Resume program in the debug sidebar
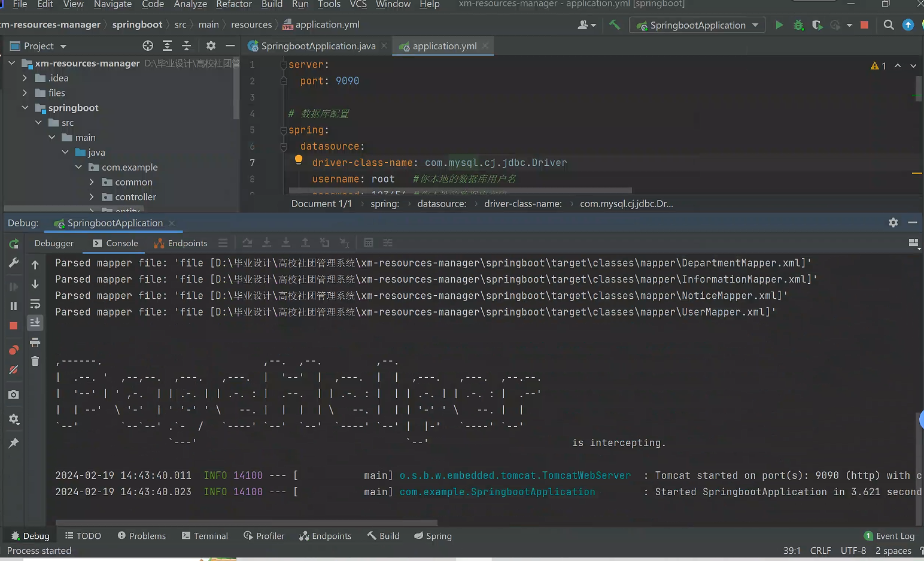This screenshot has width=924, height=561. [x=14, y=287]
